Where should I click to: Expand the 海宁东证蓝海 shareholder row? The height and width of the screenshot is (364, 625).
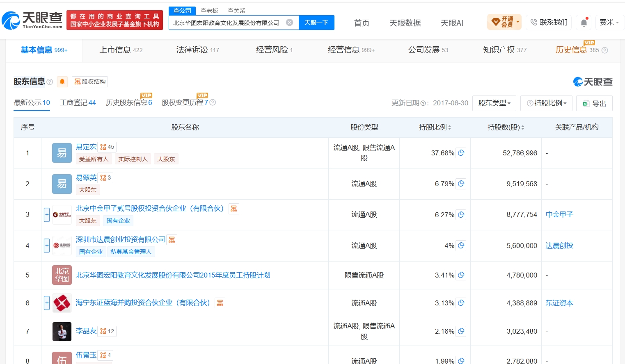pos(47,303)
